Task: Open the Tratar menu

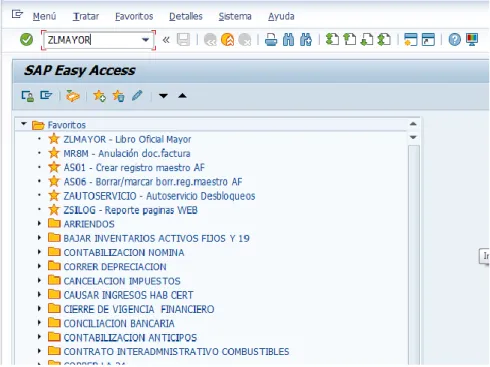Action: 86,16
